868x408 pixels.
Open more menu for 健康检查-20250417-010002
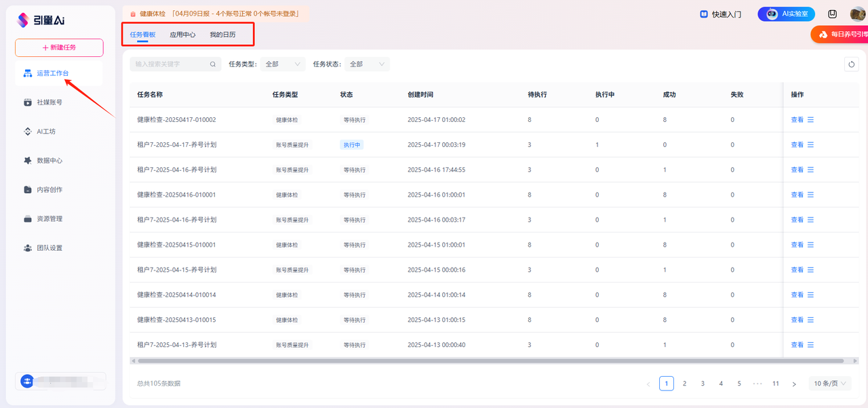click(810, 120)
